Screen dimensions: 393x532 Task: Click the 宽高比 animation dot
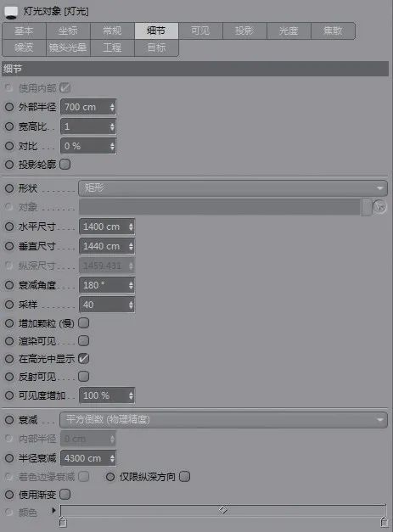tap(9, 126)
